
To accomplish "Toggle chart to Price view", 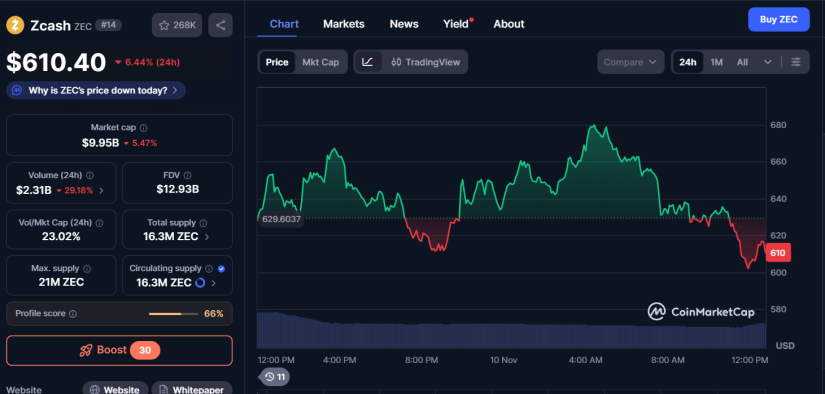I will pos(277,62).
